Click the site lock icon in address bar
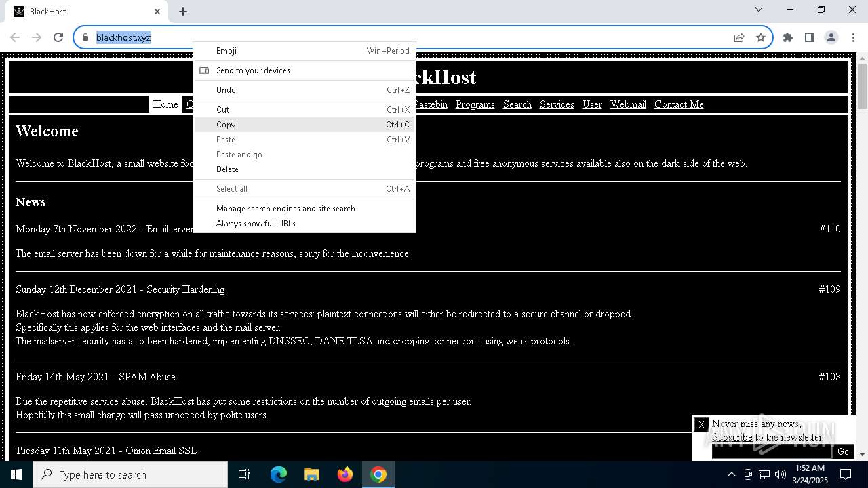Image resolution: width=868 pixels, height=488 pixels. pyautogui.click(x=85, y=37)
